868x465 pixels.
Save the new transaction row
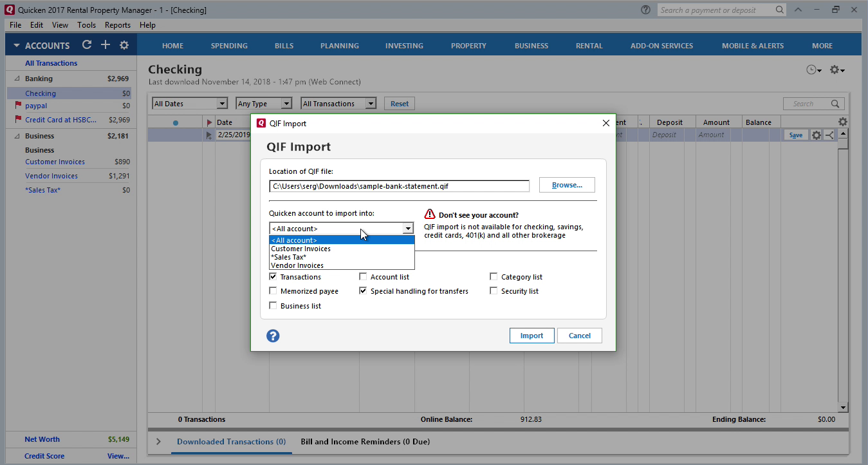coord(796,135)
